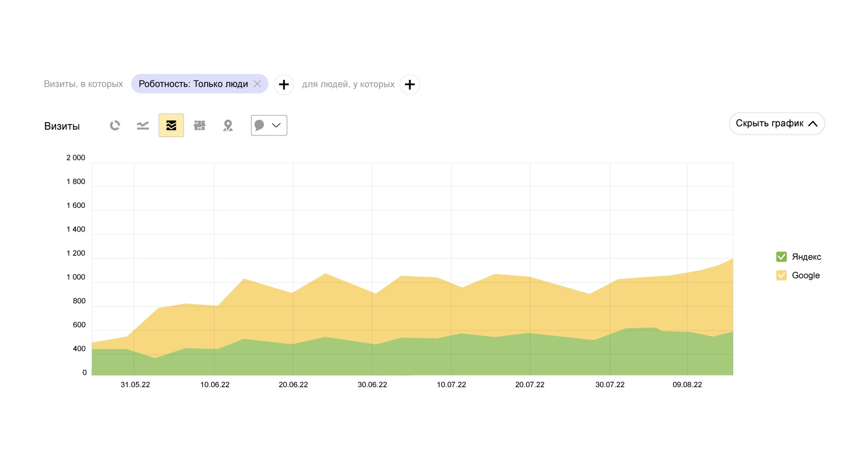Add a visit condition after Роботность chip
The height and width of the screenshot is (463, 868).
point(284,84)
